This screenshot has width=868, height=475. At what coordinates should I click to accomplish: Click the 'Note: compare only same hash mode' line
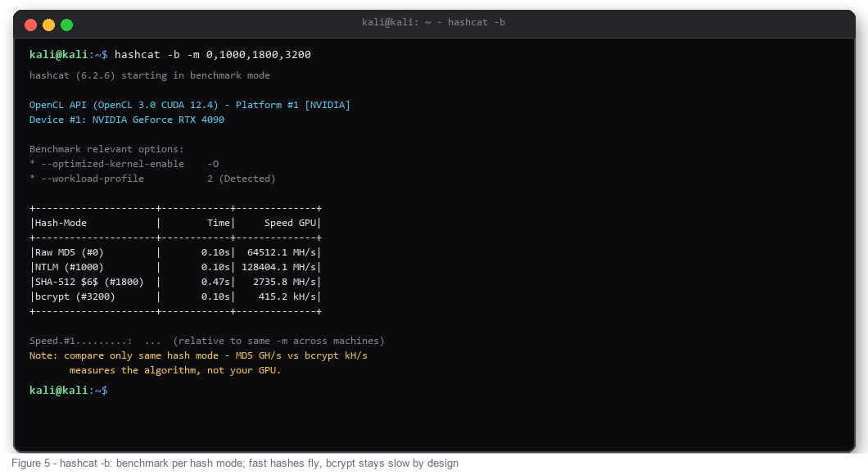198,355
